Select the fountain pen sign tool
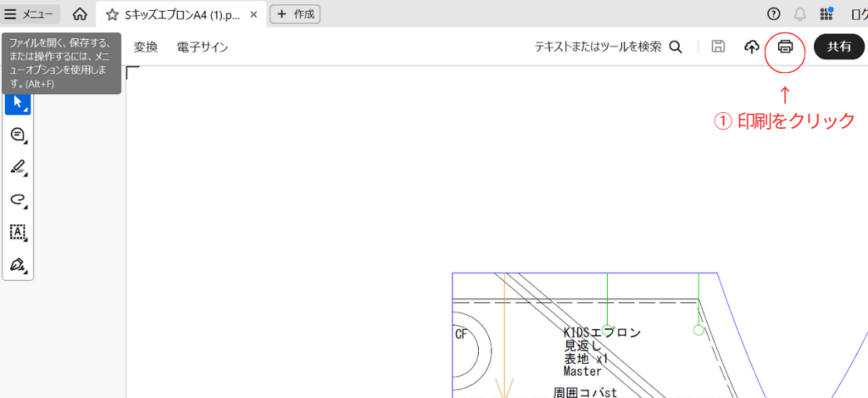 pos(18,264)
